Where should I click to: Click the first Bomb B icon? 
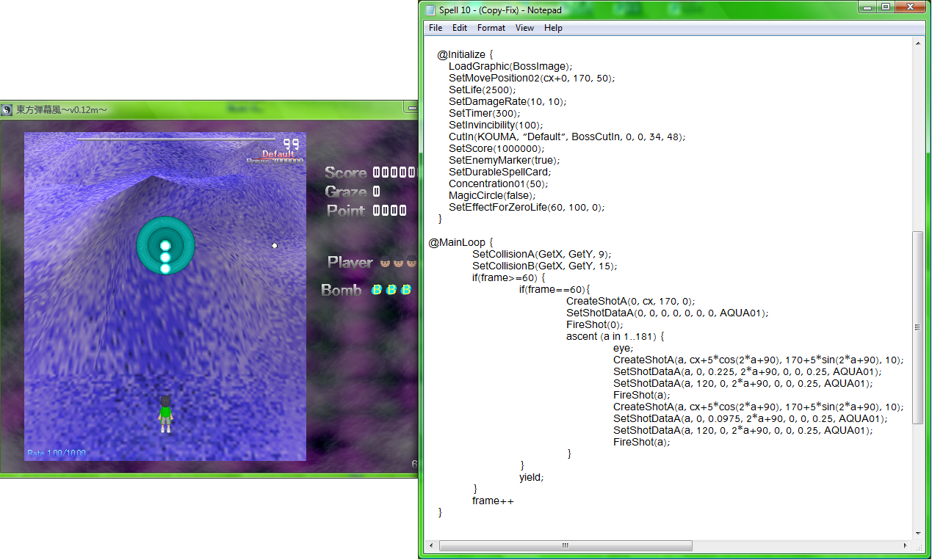[377, 290]
